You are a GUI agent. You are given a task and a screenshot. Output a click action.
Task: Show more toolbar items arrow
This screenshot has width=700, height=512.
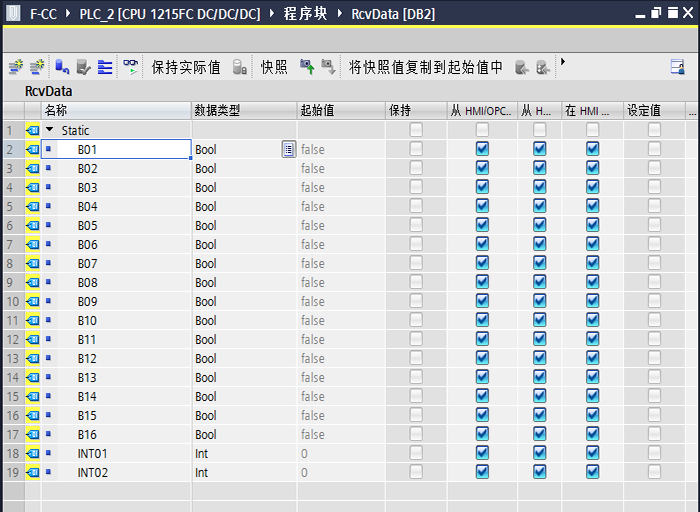[563, 62]
